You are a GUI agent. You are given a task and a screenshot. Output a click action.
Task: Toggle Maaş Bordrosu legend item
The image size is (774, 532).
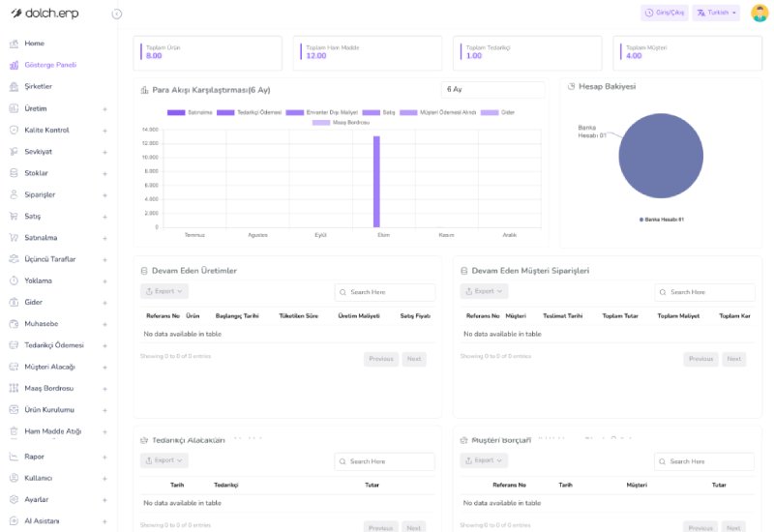point(322,123)
